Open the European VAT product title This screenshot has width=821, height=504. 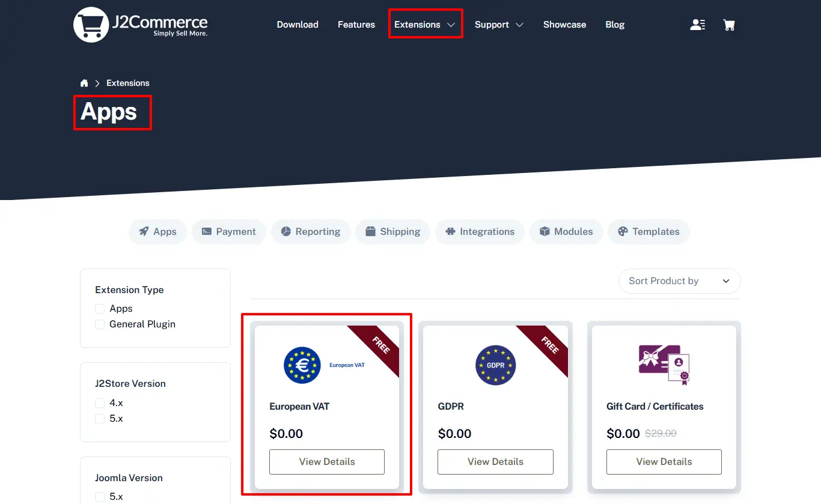click(x=299, y=407)
